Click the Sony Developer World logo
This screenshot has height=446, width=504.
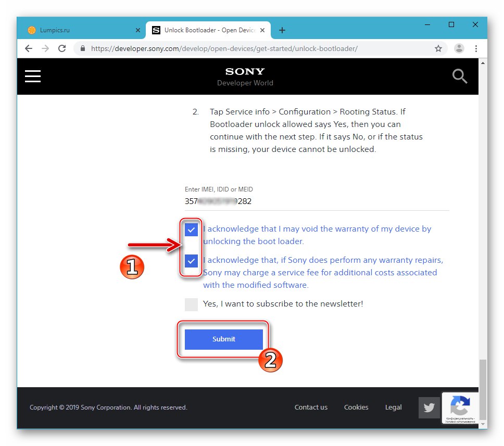click(245, 77)
